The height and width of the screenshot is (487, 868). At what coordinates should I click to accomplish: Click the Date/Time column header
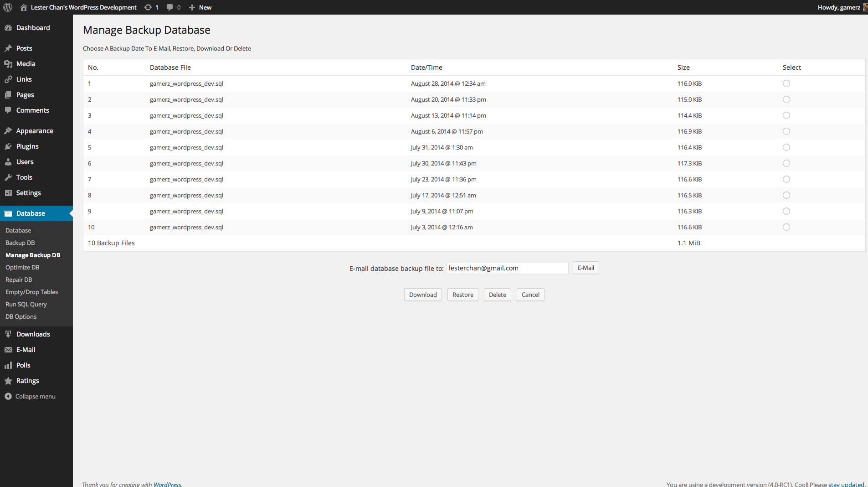(x=426, y=67)
